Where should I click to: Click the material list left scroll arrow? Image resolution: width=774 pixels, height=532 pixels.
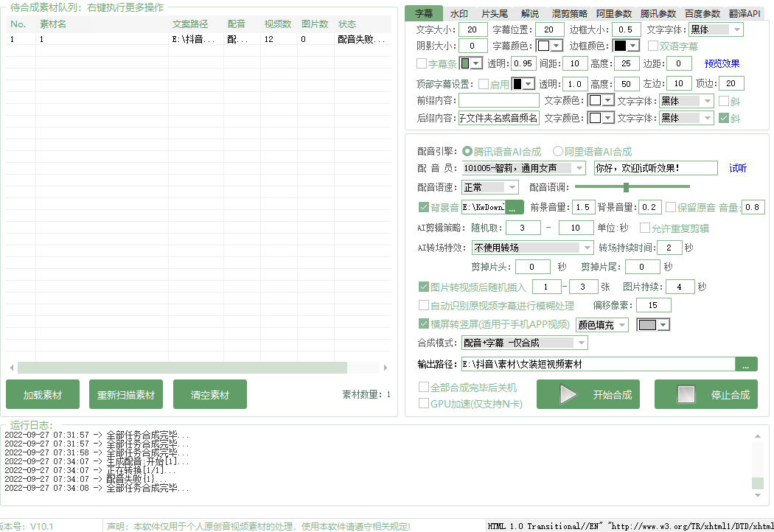click(x=12, y=367)
